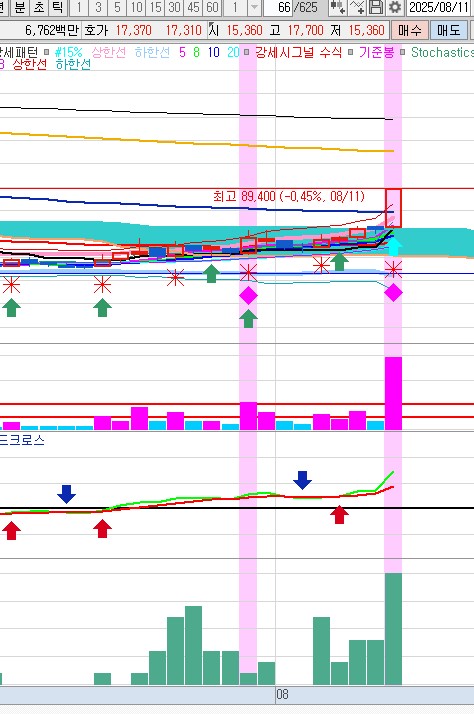Screen dimensions: 474x714
Task: Click pink 상한선 legend in top row
Action: [109, 52]
